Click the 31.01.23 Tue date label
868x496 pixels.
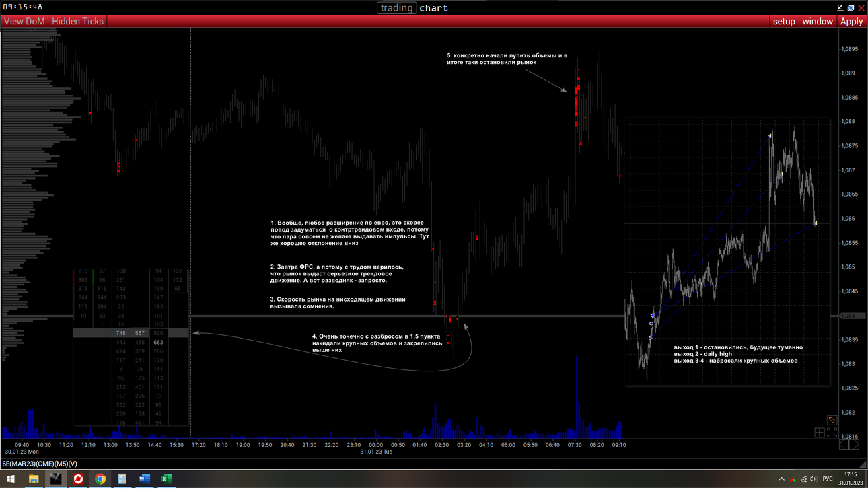[376, 452]
